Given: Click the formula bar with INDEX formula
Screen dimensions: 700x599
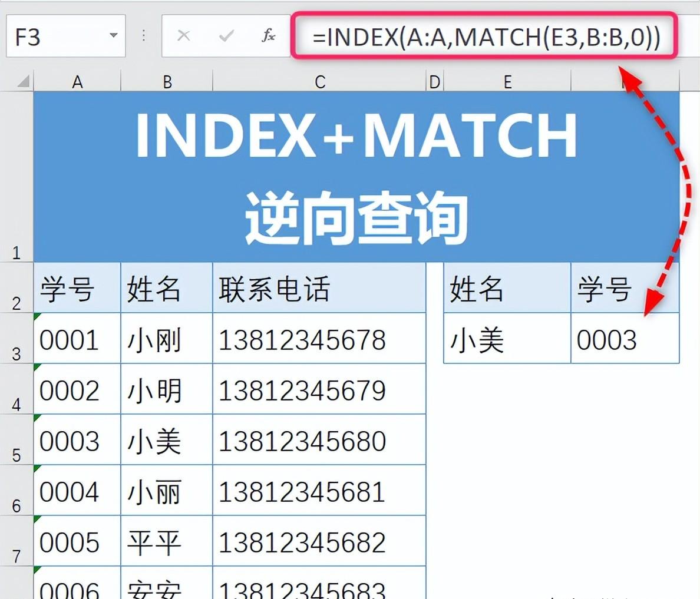Looking at the screenshot, I should pyautogui.click(x=485, y=36).
